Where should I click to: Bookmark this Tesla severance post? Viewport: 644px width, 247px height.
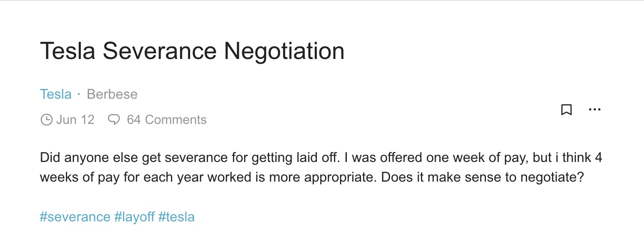566,110
